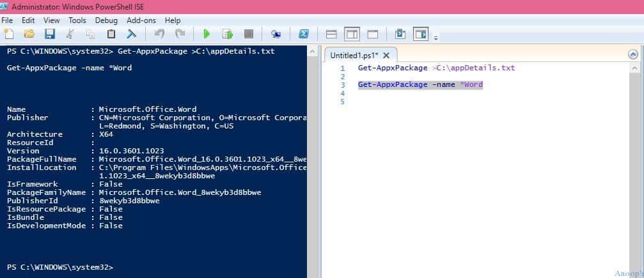Viewport: 644px width, 278px height.
Task: Open New Remote PowerShell Tab
Action: pos(276,35)
